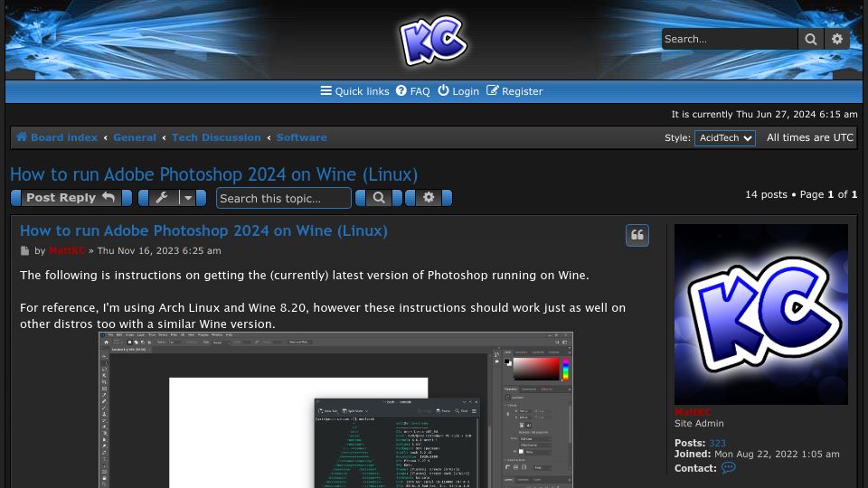Image resolution: width=868 pixels, height=488 pixels.
Task: Open Tech Discussion breadcrumb link
Action: pyautogui.click(x=216, y=137)
